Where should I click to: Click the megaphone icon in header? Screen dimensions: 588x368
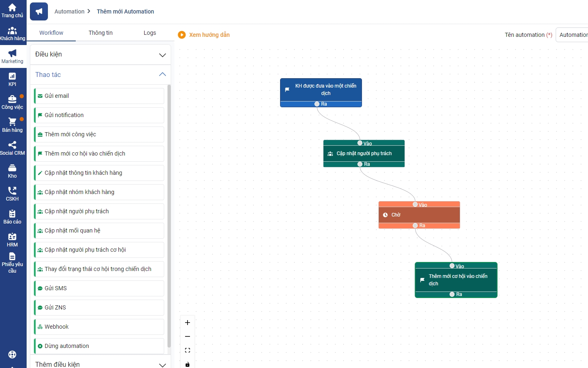point(39,11)
